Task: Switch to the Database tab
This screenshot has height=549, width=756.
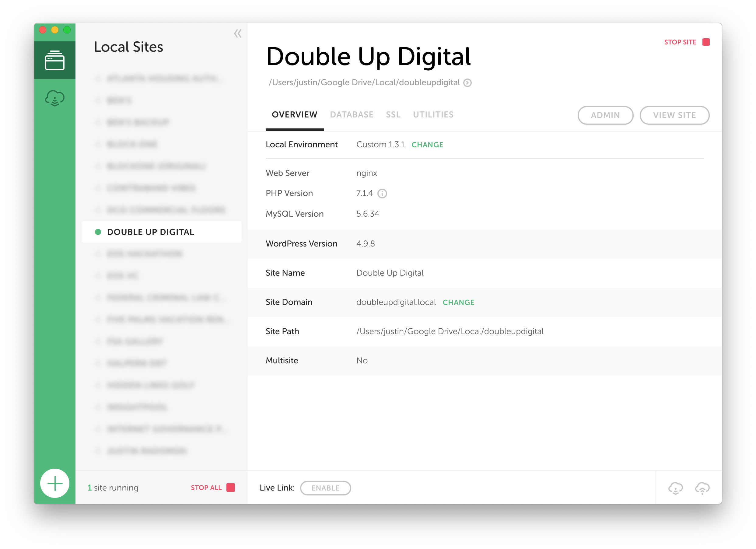Action: click(x=352, y=115)
